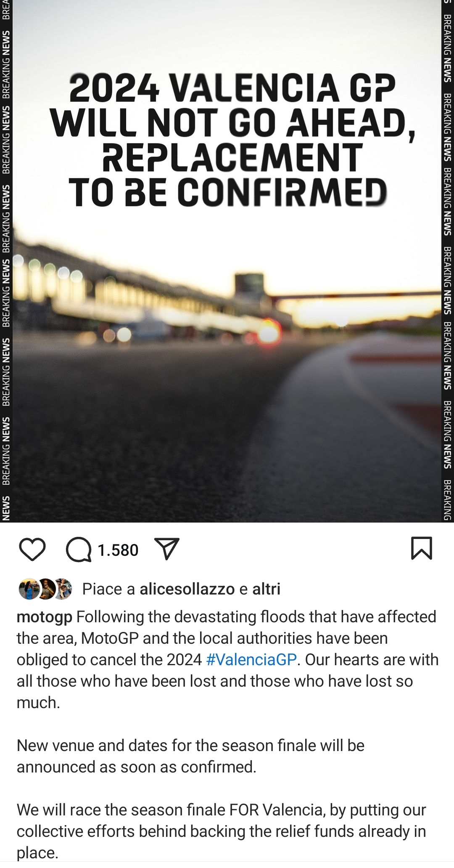This screenshot has width=454, height=868.
Task: Tap the third liker's avatar
Action: pos(63,589)
